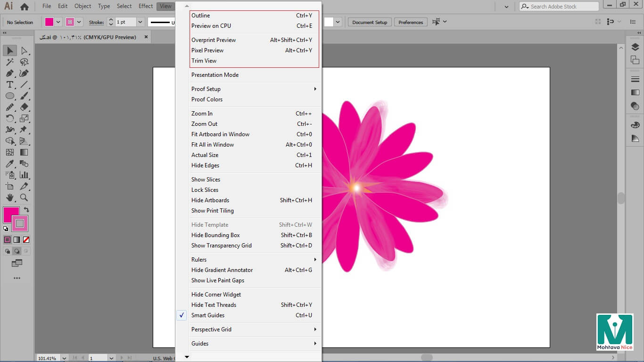
Task: Open the Color Guide palette panel icon
Action: pyautogui.click(x=635, y=125)
